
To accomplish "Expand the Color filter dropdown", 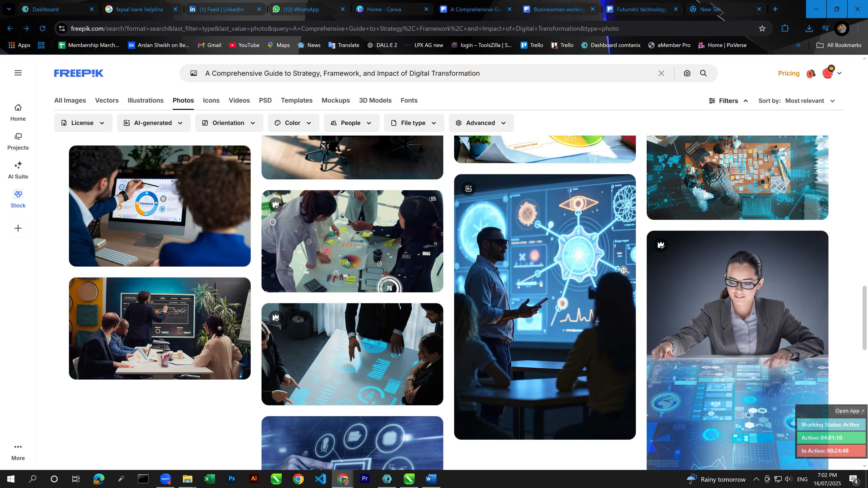I will pyautogui.click(x=293, y=123).
